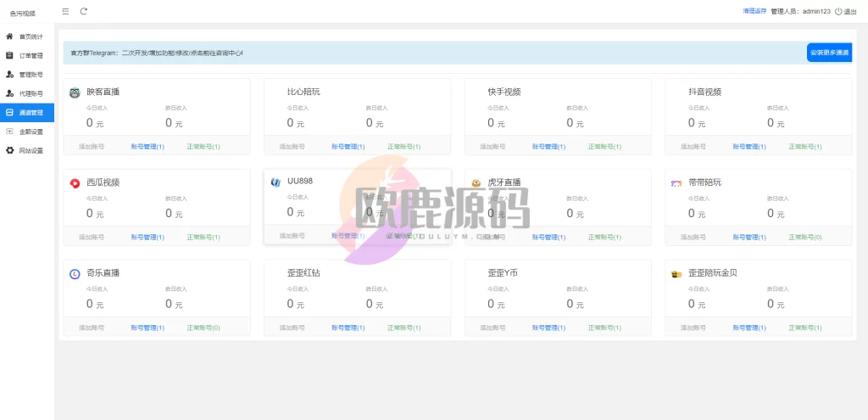Image resolution: width=868 pixels, height=420 pixels.
Task: Click 添加账号 on 奇乐直播 card
Action: click(92, 328)
